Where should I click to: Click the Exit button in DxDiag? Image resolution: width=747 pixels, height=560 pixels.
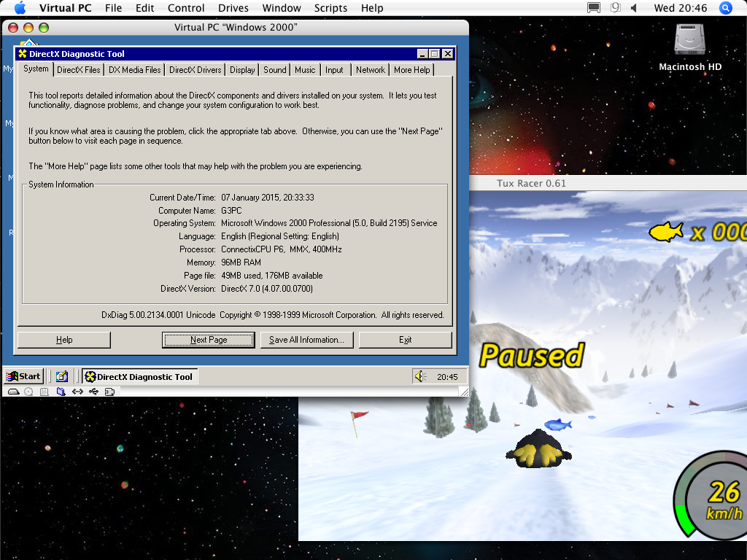[x=406, y=340]
